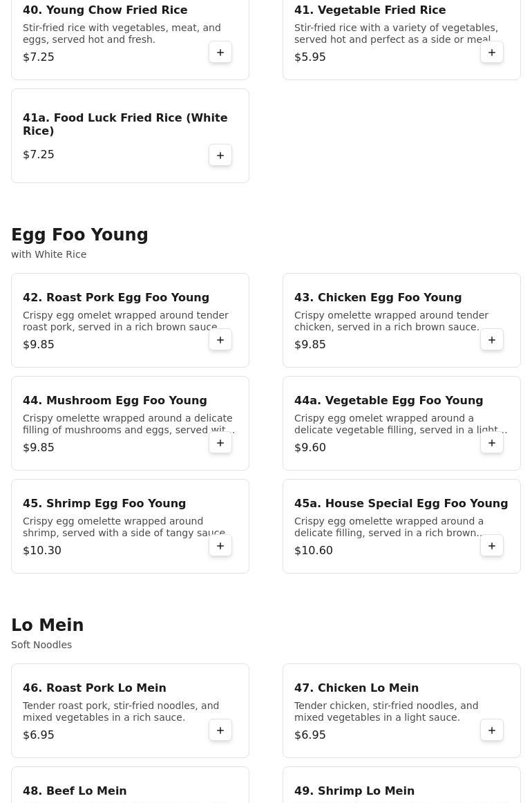Add Young Chow Fried Rice to order
Screen dimensions: 532x803
(220, 53)
